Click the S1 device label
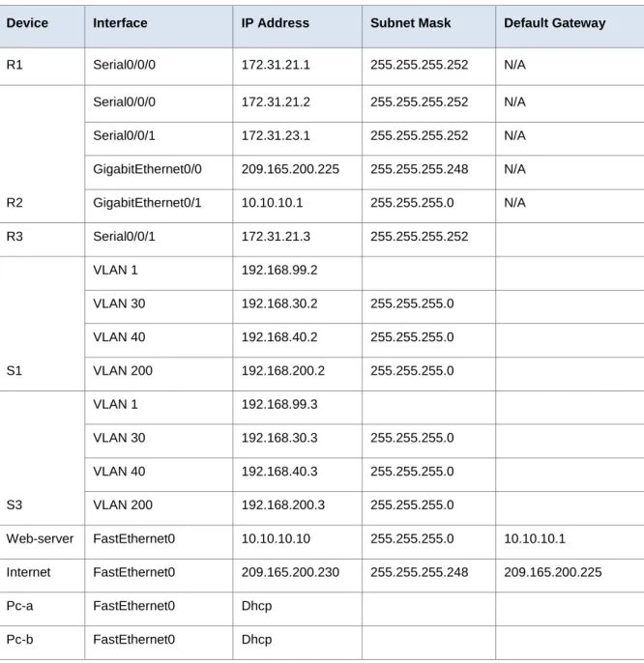 [14, 371]
